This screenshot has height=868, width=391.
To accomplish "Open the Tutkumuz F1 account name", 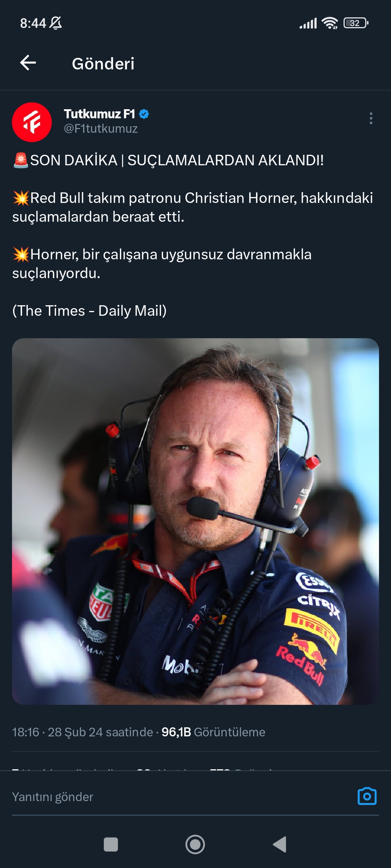I will pyautogui.click(x=100, y=114).
